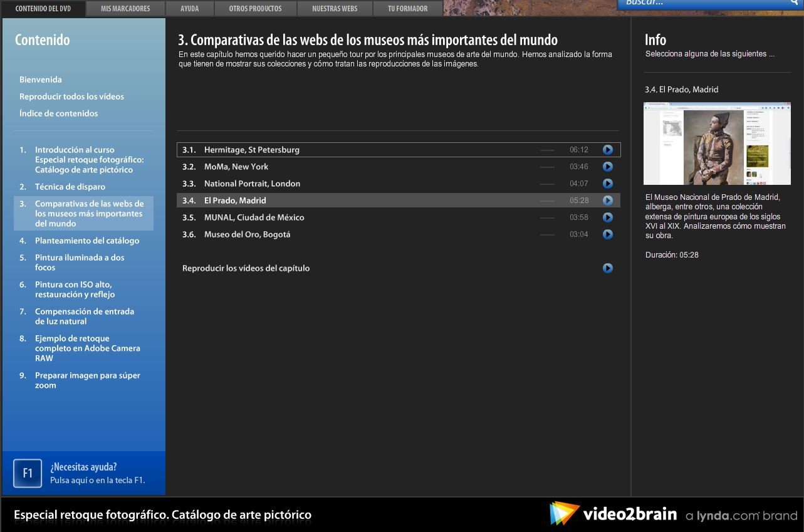The height and width of the screenshot is (532, 804).
Task: Open the Índice de contenidos link
Action: click(58, 113)
